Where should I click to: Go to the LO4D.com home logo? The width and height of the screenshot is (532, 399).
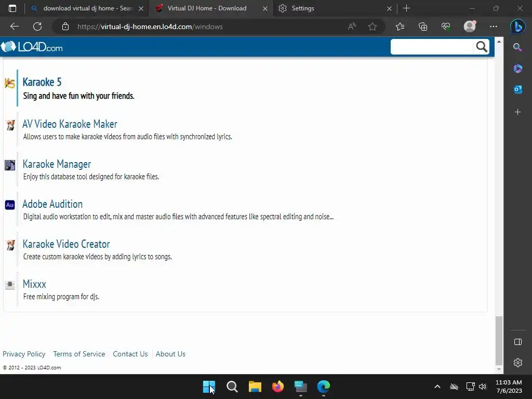[32, 47]
